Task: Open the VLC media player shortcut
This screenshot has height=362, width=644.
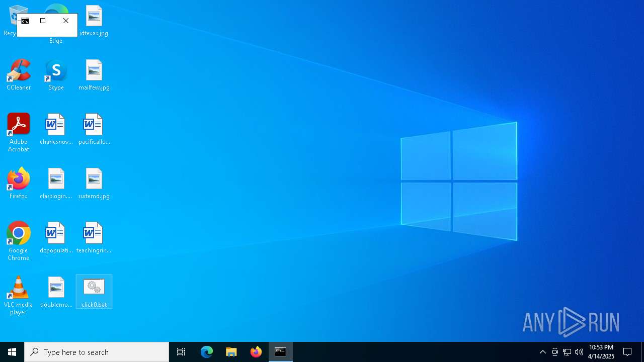Action: pyautogui.click(x=19, y=296)
